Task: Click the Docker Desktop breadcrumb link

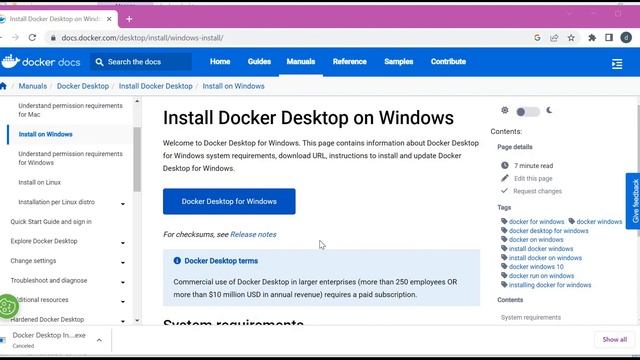Action: click(x=83, y=86)
